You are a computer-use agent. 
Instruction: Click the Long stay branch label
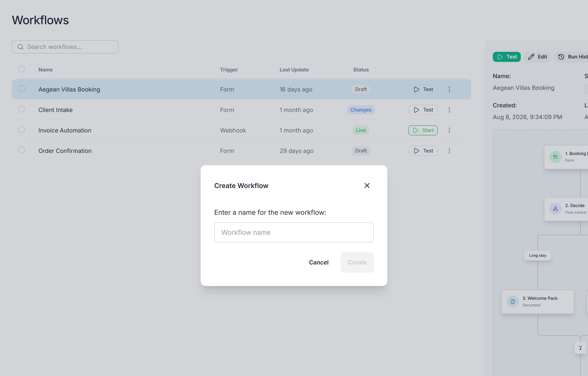pyautogui.click(x=537, y=255)
